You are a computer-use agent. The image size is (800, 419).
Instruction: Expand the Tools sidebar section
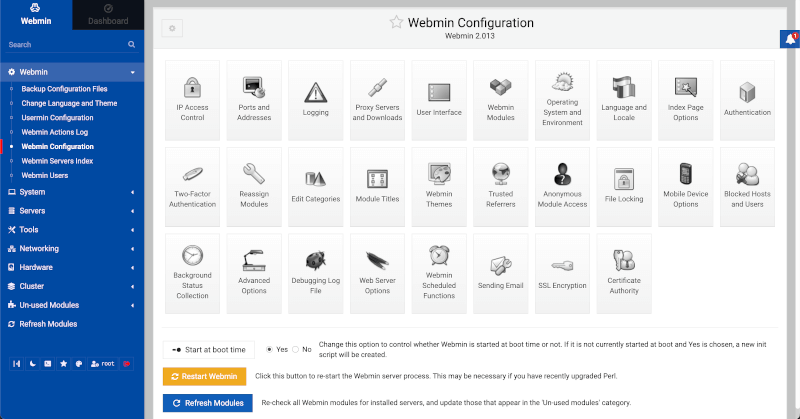coord(72,230)
